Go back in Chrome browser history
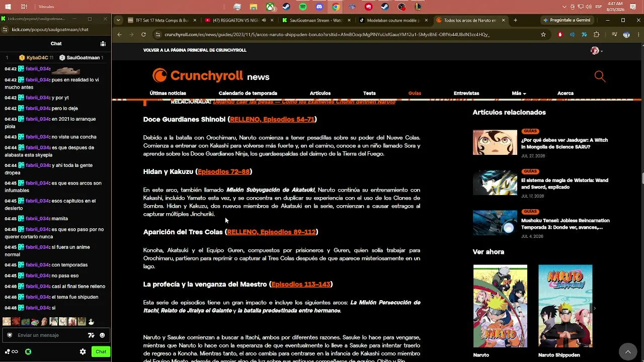 [x=119, y=35]
